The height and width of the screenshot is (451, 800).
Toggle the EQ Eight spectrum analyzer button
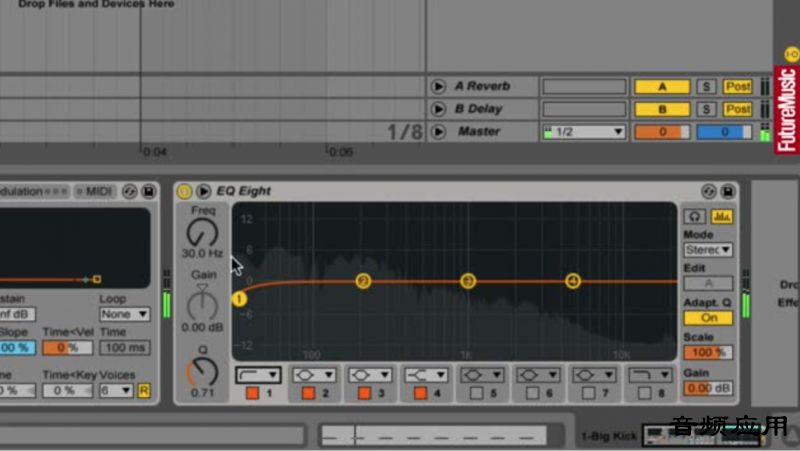pyautogui.click(x=721, y=216)
